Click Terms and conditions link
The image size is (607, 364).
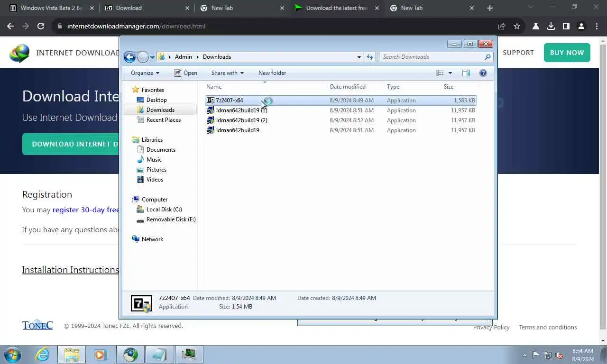(548, 328)
